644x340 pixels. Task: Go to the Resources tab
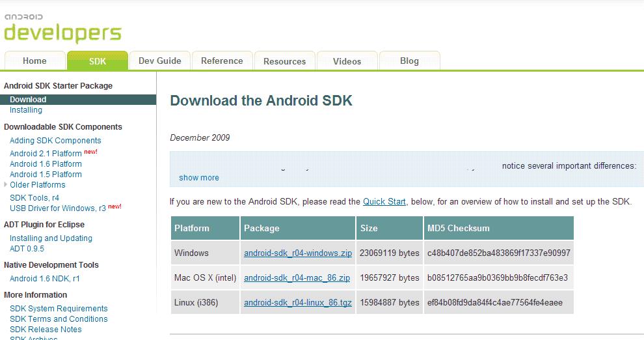pos(285,61)
